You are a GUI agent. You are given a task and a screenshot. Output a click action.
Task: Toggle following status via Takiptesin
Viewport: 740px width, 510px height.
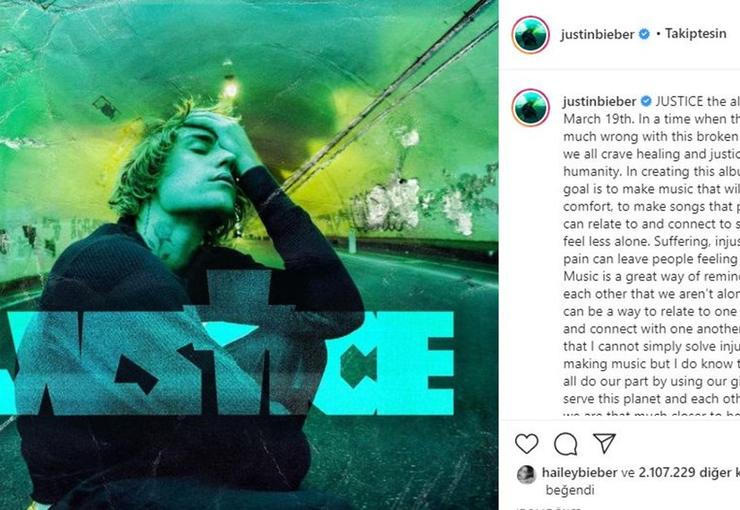click(696, 33)
